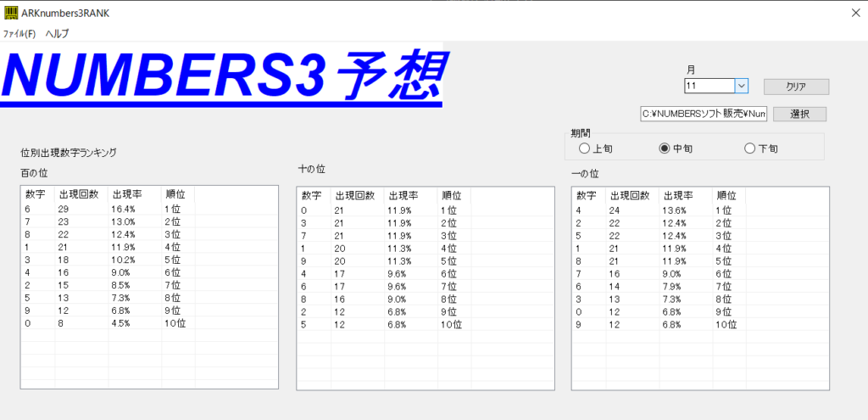Open the ヘルプ menu
868x420 pixels.
coord(57,34)
